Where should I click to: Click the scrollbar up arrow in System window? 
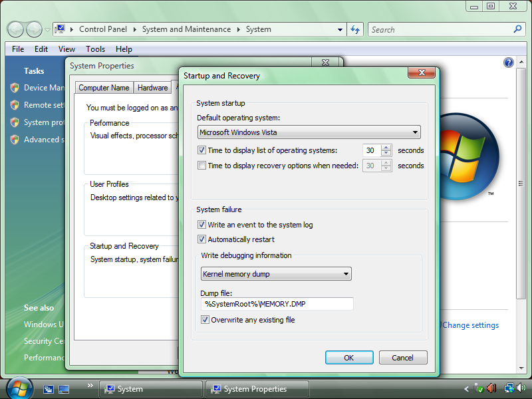521,62
